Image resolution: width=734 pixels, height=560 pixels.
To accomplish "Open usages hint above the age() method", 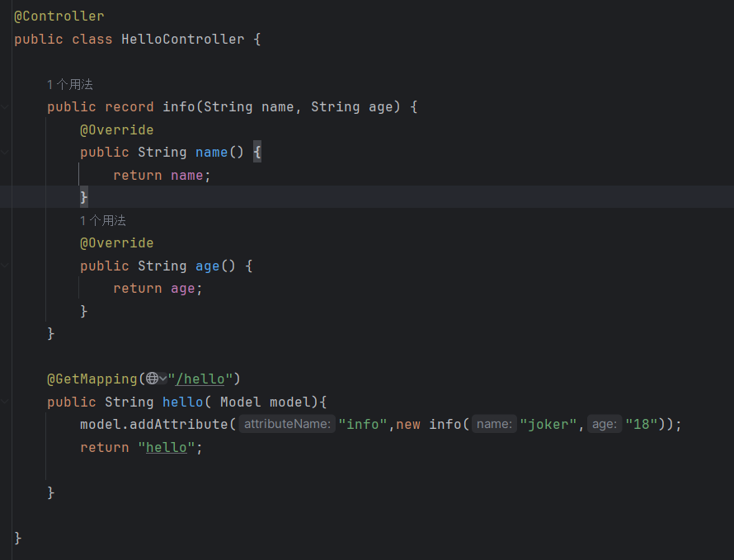I will 102,220.
